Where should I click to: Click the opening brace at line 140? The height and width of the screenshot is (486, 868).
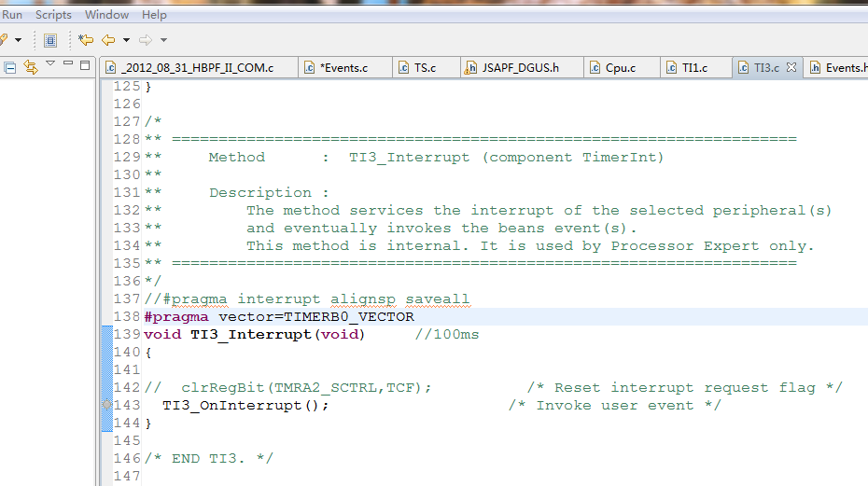[147, 352]
